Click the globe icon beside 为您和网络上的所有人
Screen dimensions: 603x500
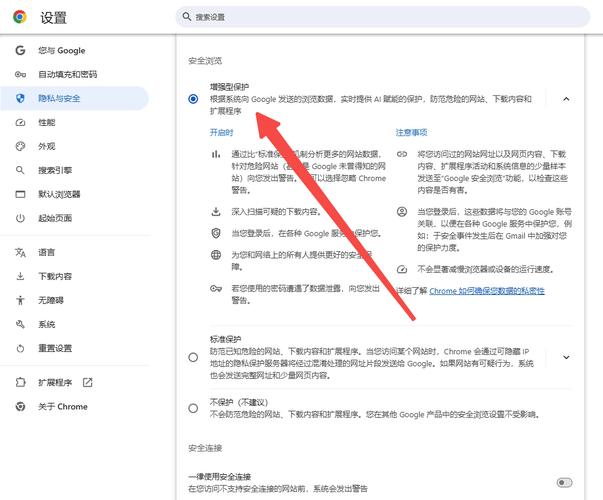click(x=216, y=255)
